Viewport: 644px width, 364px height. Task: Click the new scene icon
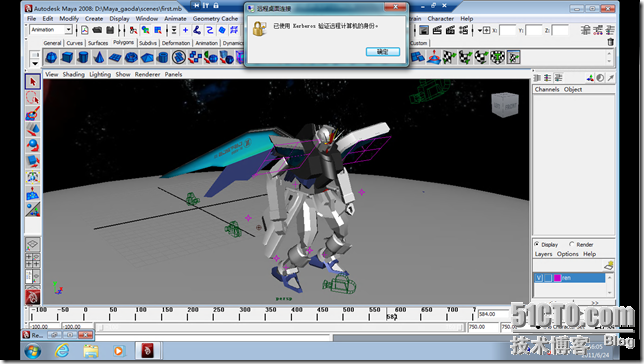pos(85,30)
